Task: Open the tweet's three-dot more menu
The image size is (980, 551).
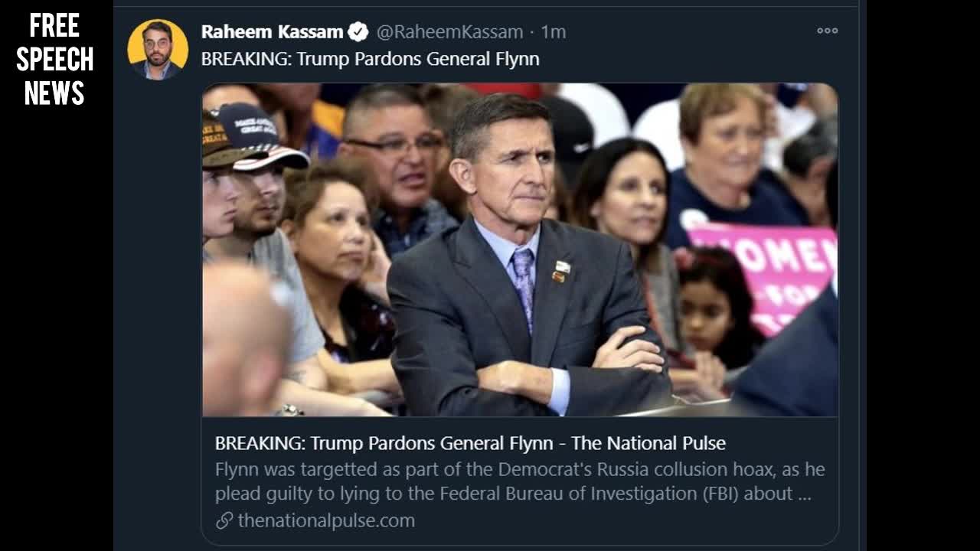Action: pyautogui.click(x=827, y=31)
